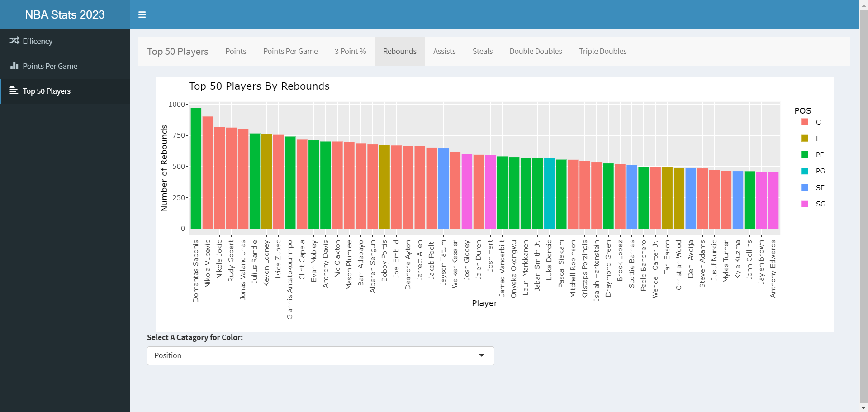Click the cyan PG legend swatch

[x=804, y=171]
